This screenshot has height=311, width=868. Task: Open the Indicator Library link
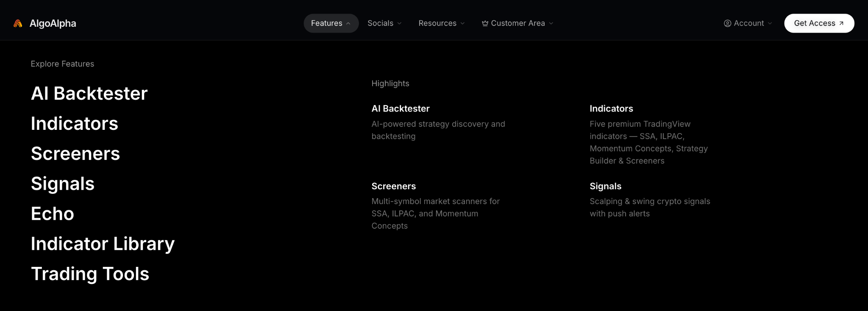pyautogui.click(x=103, y=244)
